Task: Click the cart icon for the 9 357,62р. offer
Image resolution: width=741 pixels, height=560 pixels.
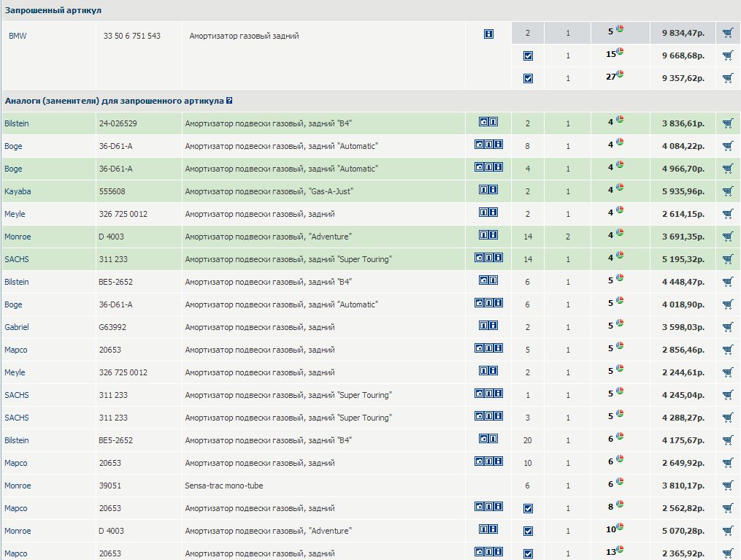Action: [728, 78]
